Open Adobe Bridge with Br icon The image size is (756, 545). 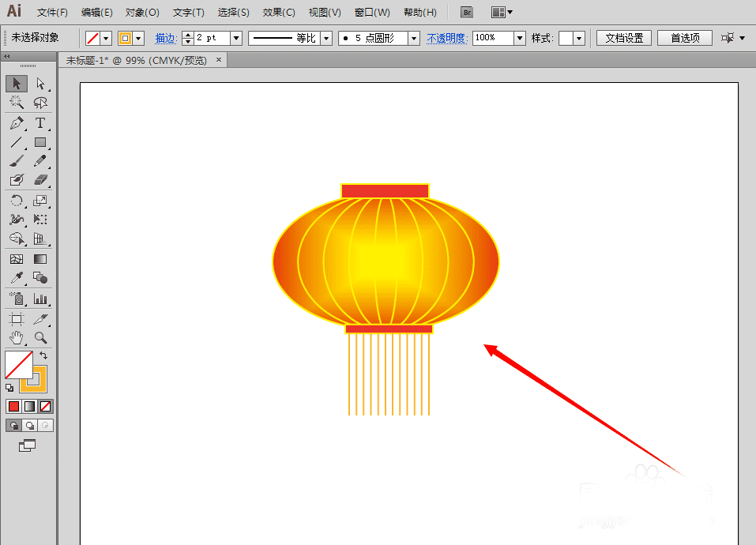pos(467,13)
